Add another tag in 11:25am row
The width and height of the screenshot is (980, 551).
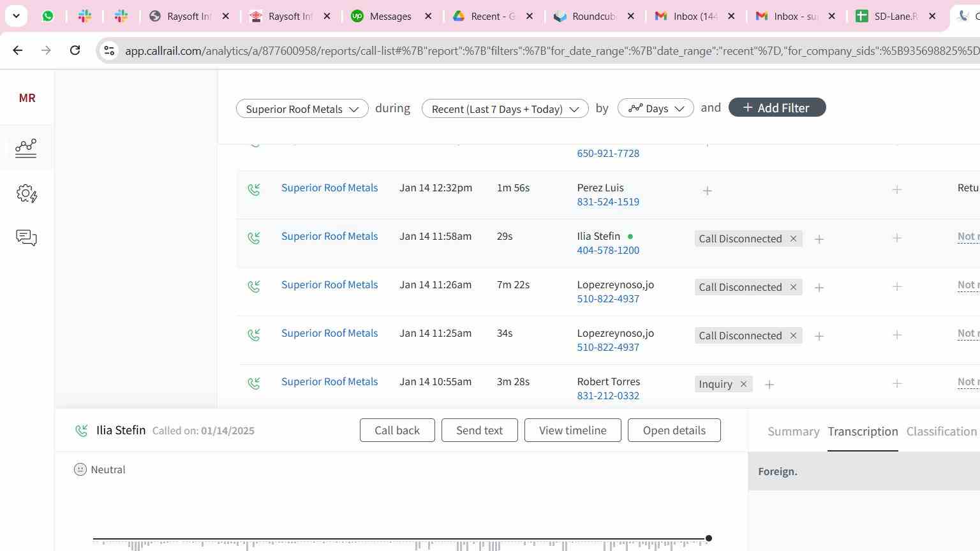point(819,336)
